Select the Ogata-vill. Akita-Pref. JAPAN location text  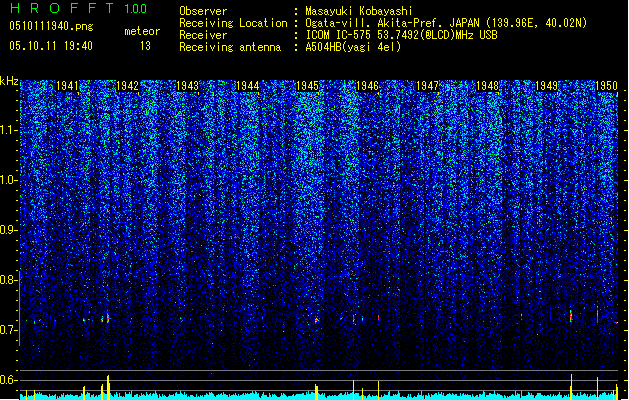point(446,23)
